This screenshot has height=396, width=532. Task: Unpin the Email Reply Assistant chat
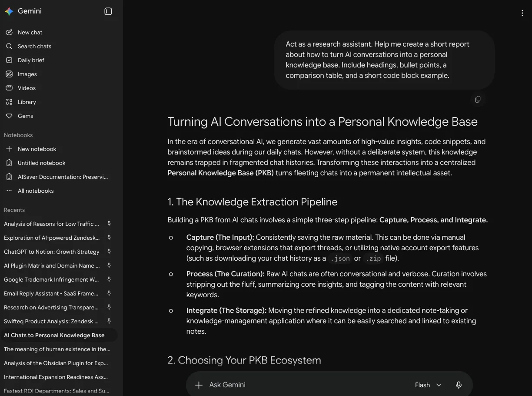109,293
